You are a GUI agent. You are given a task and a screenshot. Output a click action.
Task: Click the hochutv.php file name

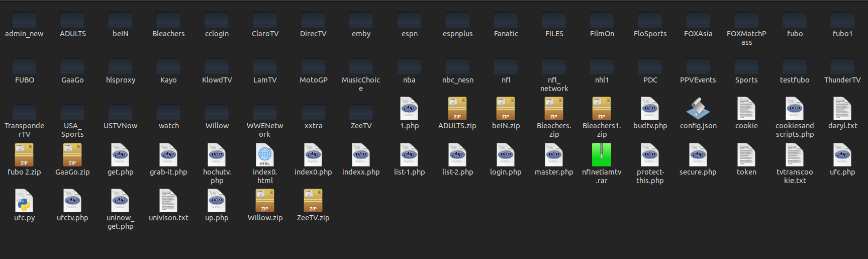click(x=217, y=176)
